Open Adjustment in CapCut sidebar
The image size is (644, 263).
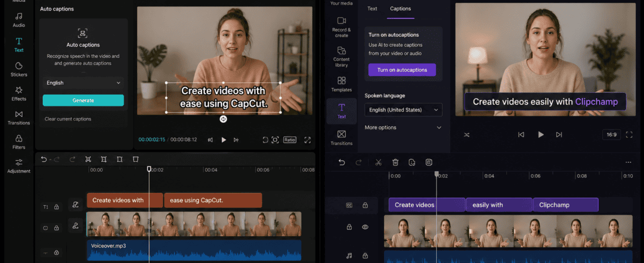(19, 166)
